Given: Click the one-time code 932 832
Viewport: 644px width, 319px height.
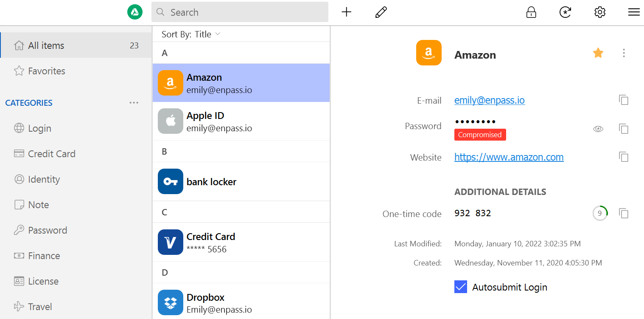Looking at the screenshot, I should [473, 213].
